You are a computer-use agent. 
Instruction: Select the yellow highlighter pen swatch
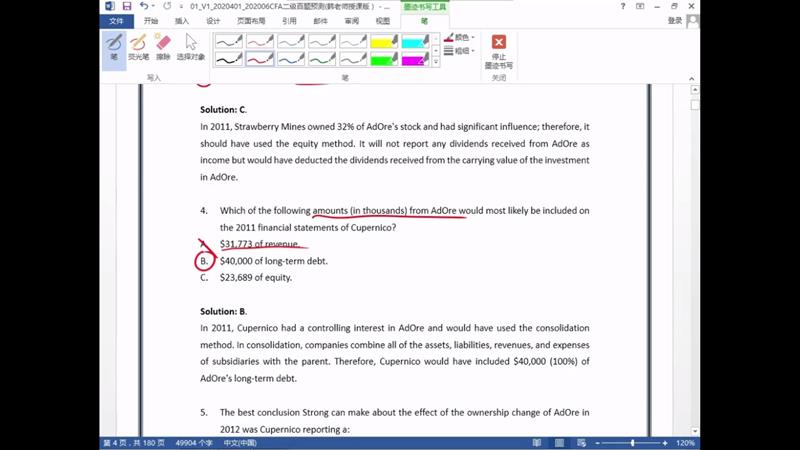pyautogui.click(x=384, y=41)
